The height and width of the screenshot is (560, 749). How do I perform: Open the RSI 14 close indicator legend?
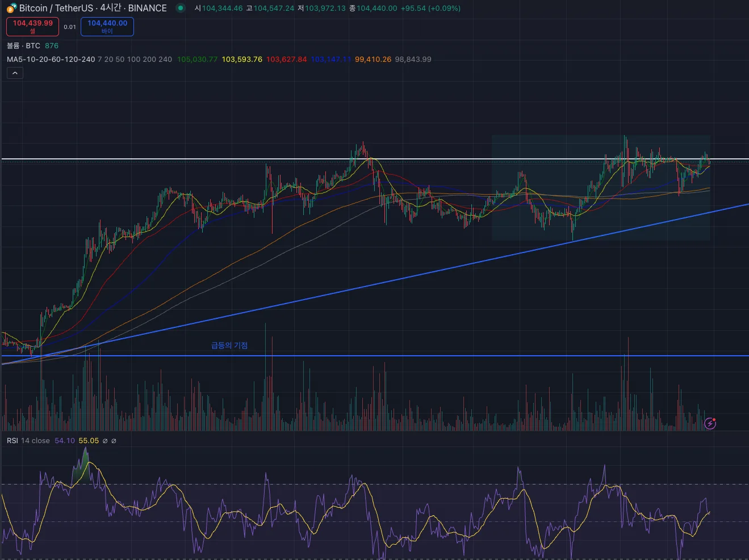pos(28,441)
